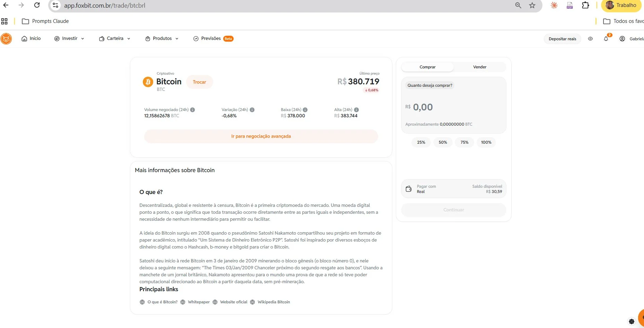Viewport: 644px width, 328px height.
Task: Open the notifications bell icon
Action: pos(606,39)
